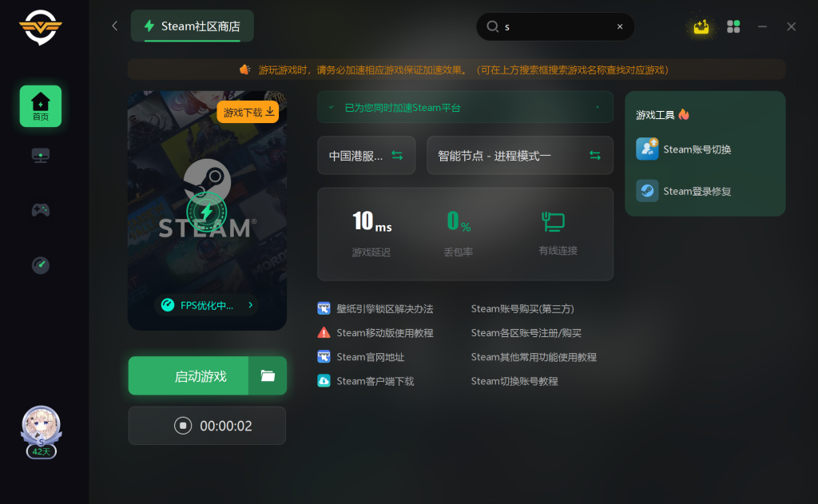Minimize the accelerator window

[762, 26]
